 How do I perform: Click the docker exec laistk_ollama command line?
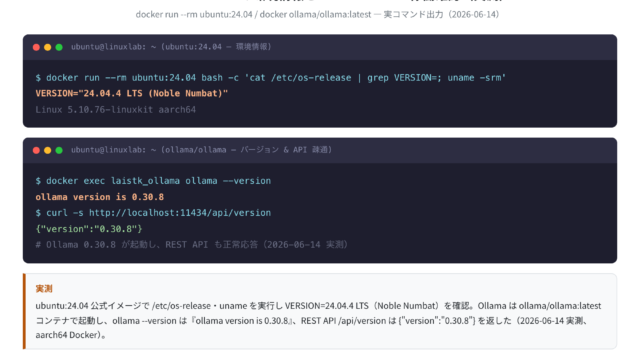(153, 181)
